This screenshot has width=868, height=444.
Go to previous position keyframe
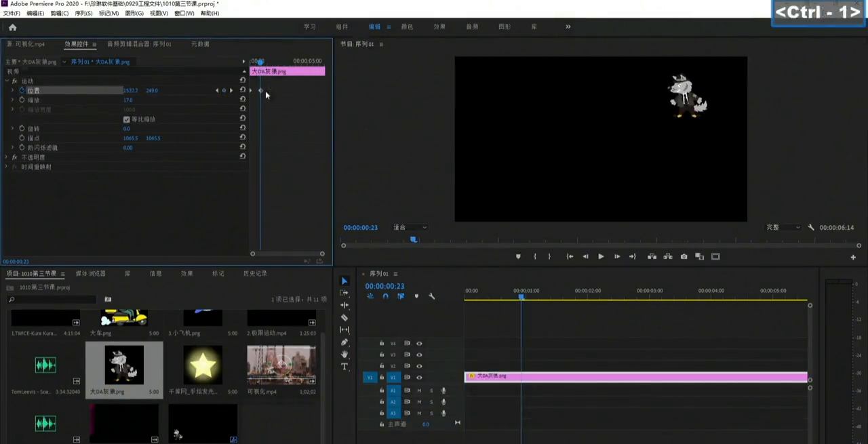coord(217,90)
